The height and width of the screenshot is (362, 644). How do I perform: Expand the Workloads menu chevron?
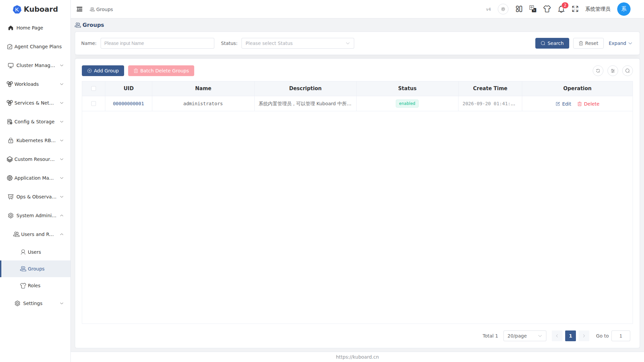click(x=62, y=84)
